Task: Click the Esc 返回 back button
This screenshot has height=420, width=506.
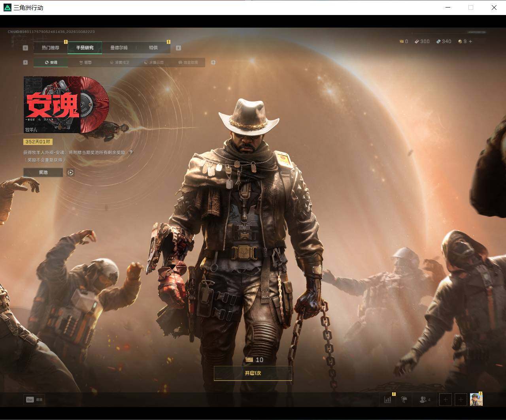Action: 34,399
